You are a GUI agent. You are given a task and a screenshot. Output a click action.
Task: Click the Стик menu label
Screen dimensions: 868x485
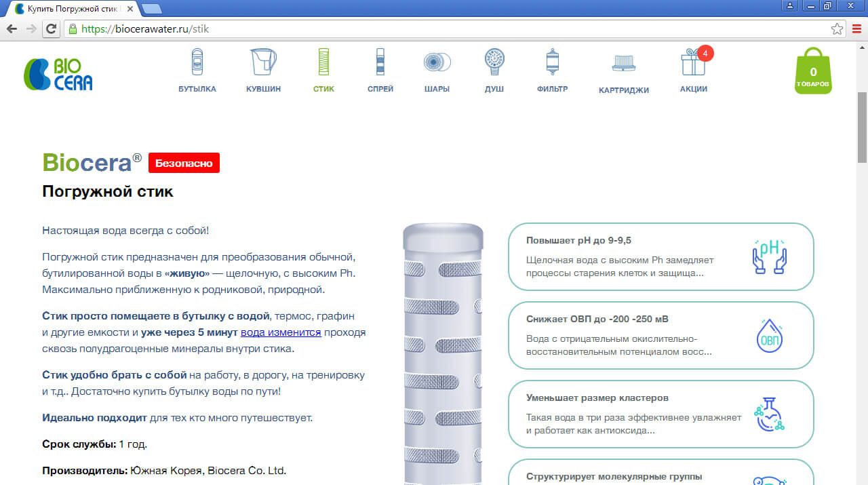323,89
